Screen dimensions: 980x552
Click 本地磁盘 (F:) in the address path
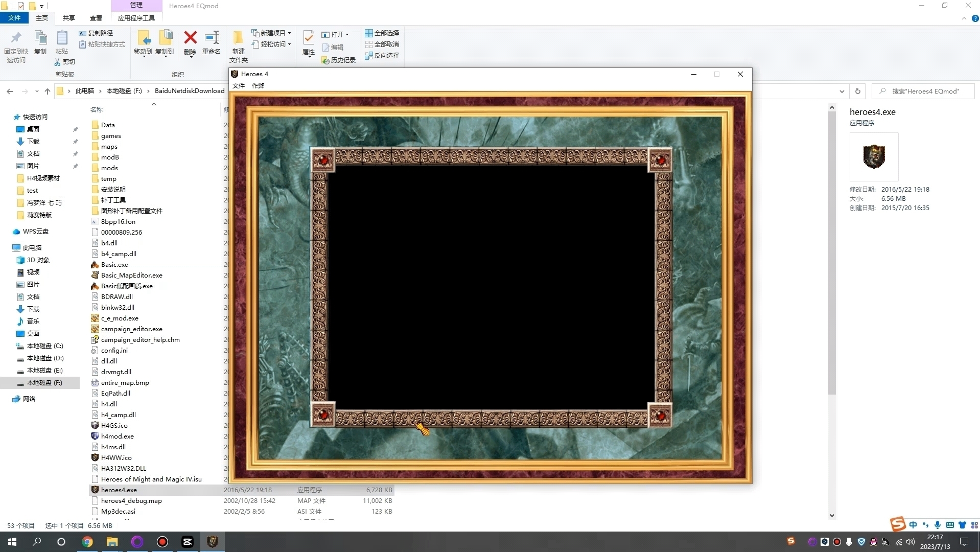(x=124, y=91)
